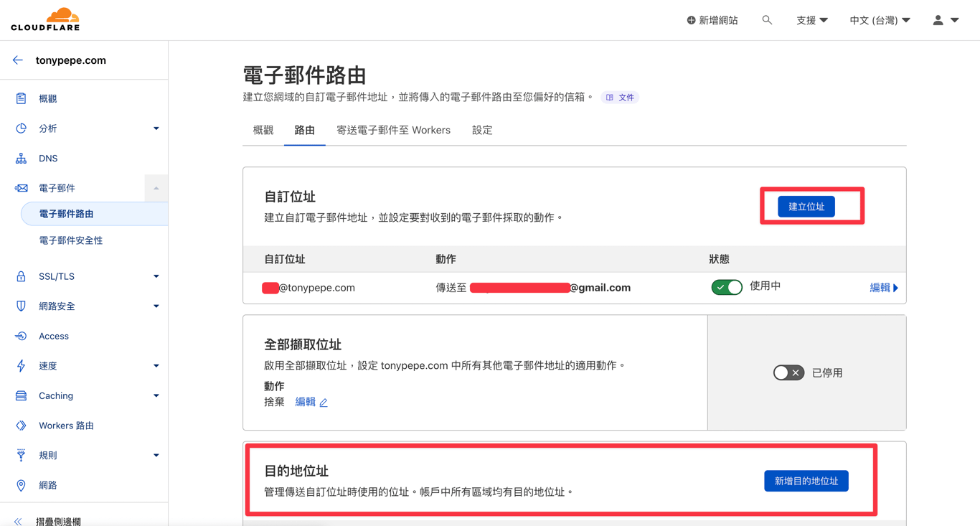The width and height of the screenshot is (980, 526).
Task: Click the search magnifier icon in header
Action: click(767, 20)
